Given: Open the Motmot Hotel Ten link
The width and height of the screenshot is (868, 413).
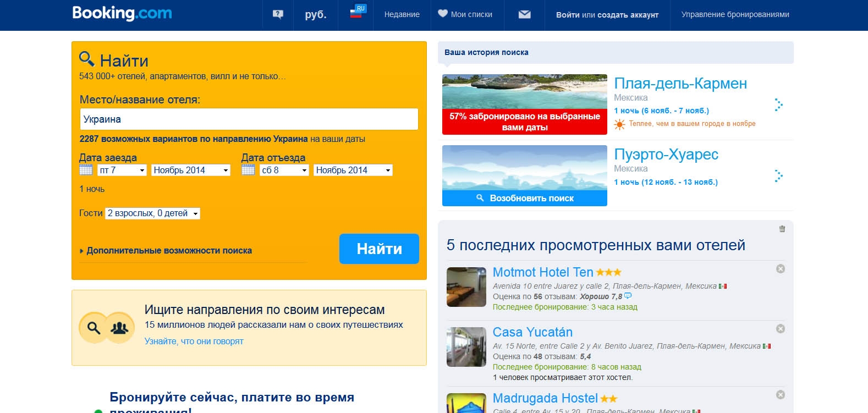Looking at the screenshot, I should [543, 272].
